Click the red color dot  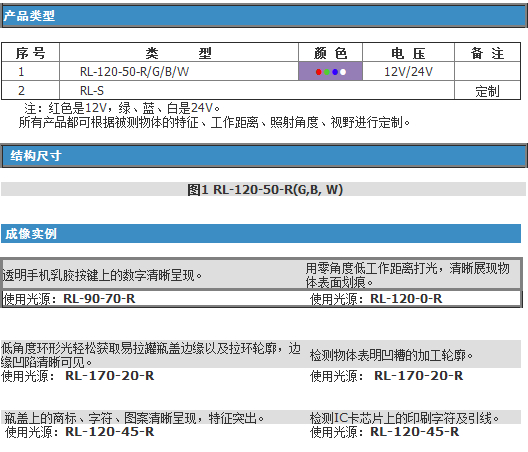[x=319, y=72]
